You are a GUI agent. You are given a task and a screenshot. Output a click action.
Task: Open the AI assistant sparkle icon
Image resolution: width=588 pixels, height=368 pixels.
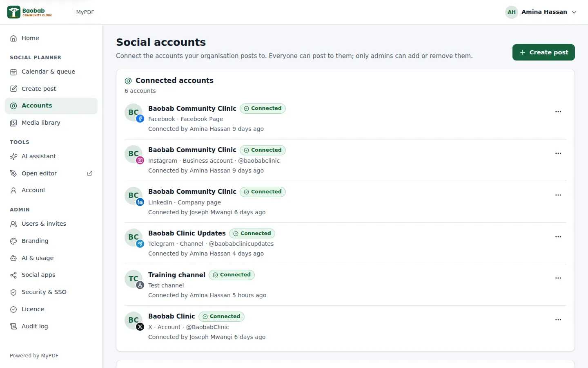point(13,156)
